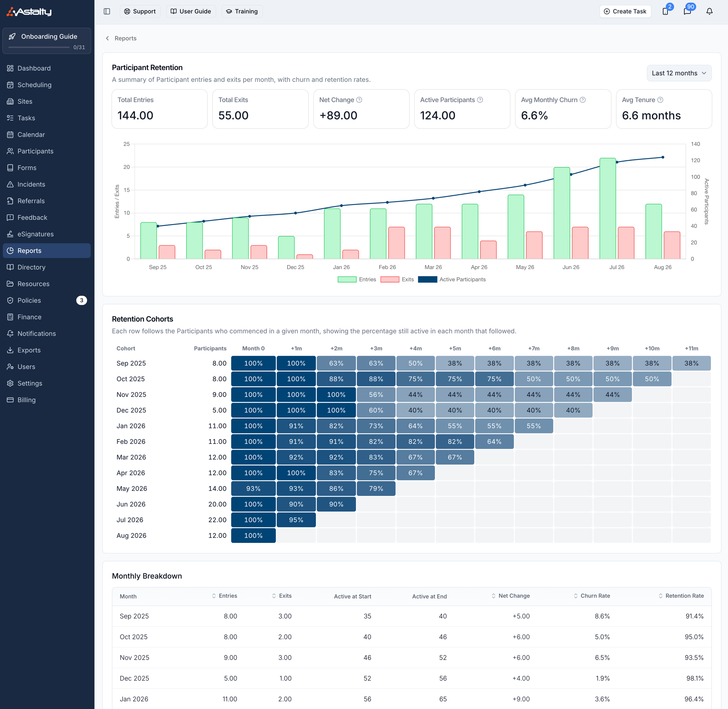The width and height of the screenshot is (728, 709).
Task: Sort Monthly Breakdown by Churn Rate
Action: pyautogui.click(x=592, y=596)
